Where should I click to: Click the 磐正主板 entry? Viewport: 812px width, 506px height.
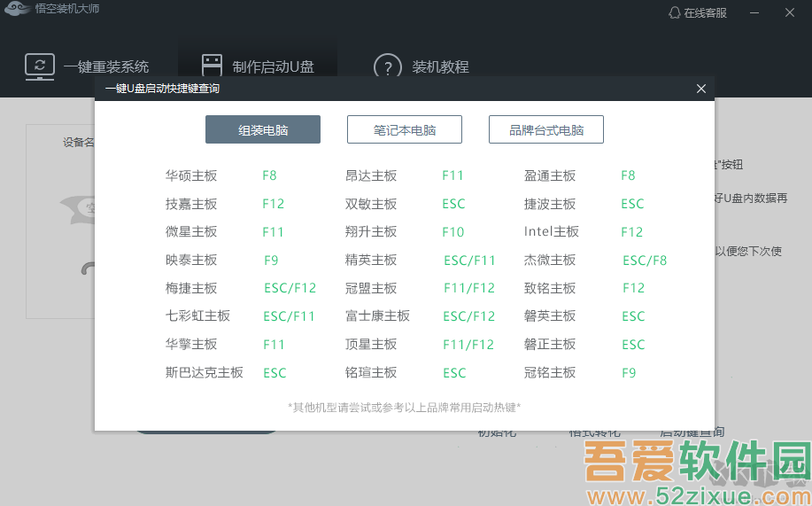550,344
